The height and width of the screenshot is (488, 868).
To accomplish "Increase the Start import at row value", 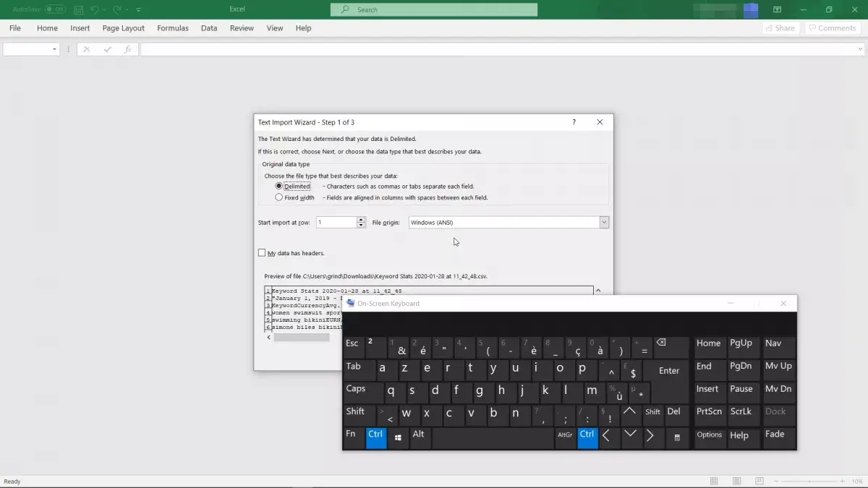I will pos(361,220).
